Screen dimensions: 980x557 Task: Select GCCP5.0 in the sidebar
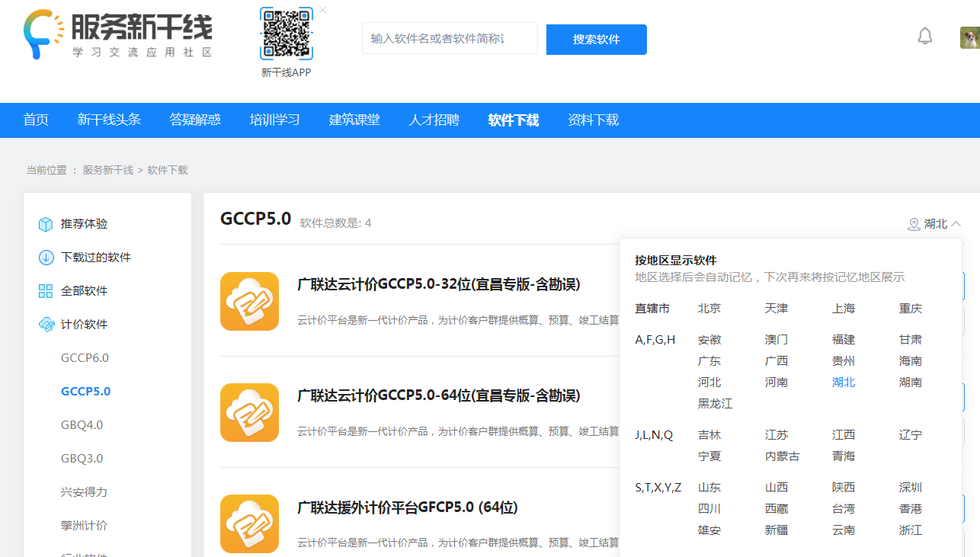pyautogui.click(x=85, y=392)
